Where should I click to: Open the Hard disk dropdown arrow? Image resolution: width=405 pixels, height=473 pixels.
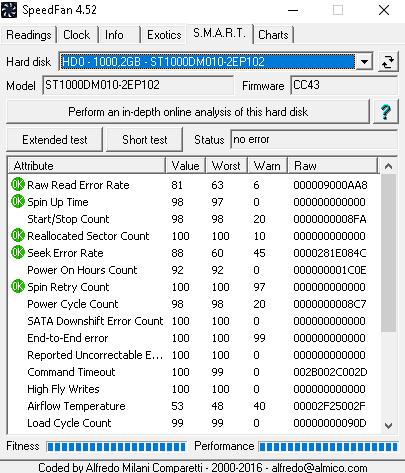coord(364,62)
